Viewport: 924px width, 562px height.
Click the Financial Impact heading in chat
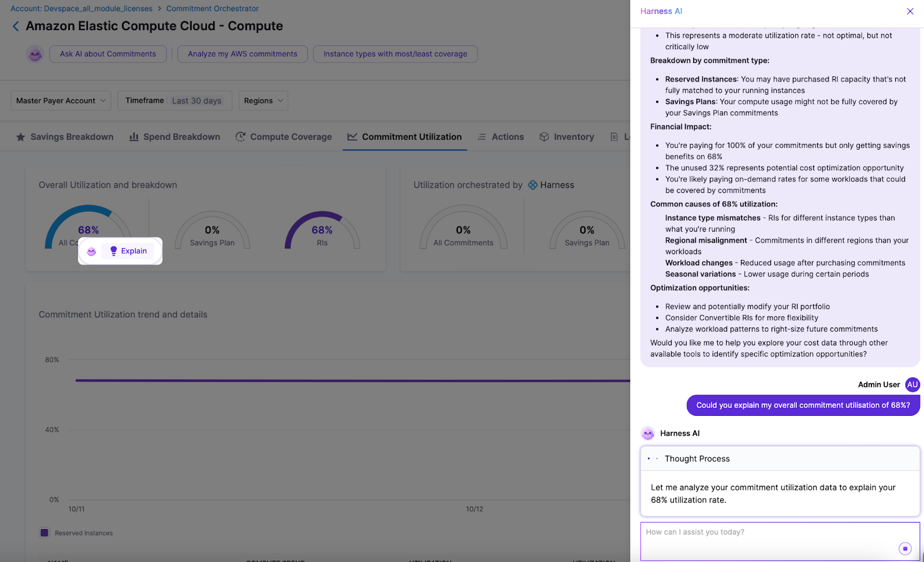tap(681, 126)
